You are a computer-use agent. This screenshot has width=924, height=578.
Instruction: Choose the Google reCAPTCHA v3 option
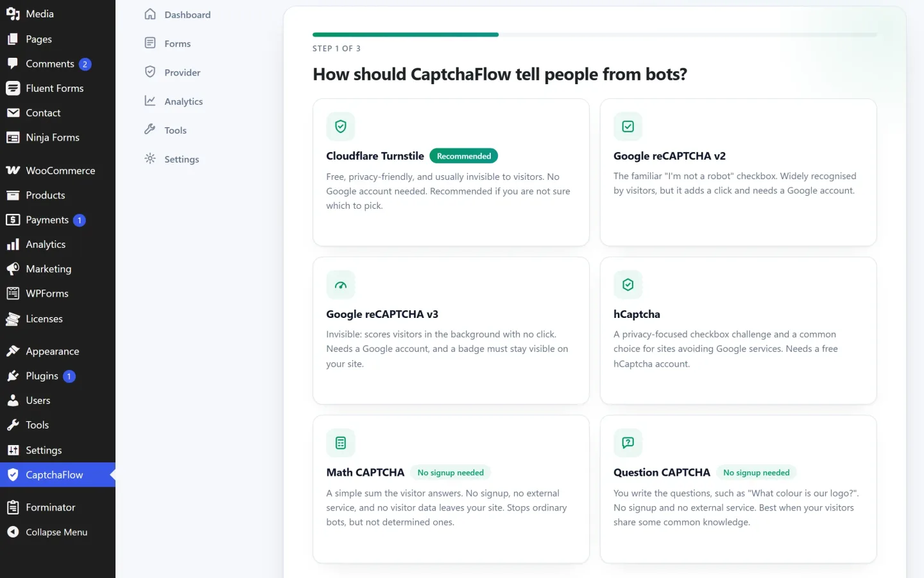click(451, 331)
